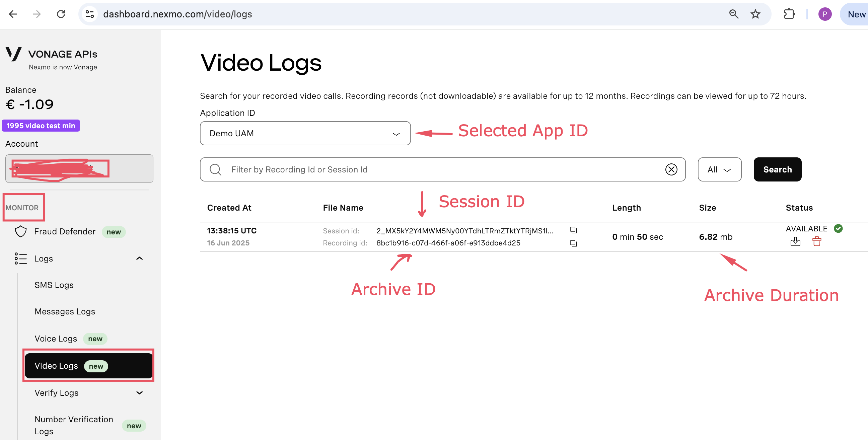Screen dimensions: 868x440
Task: Click the 13:38:15 UTC timestamp
Action: click(231, 231)
